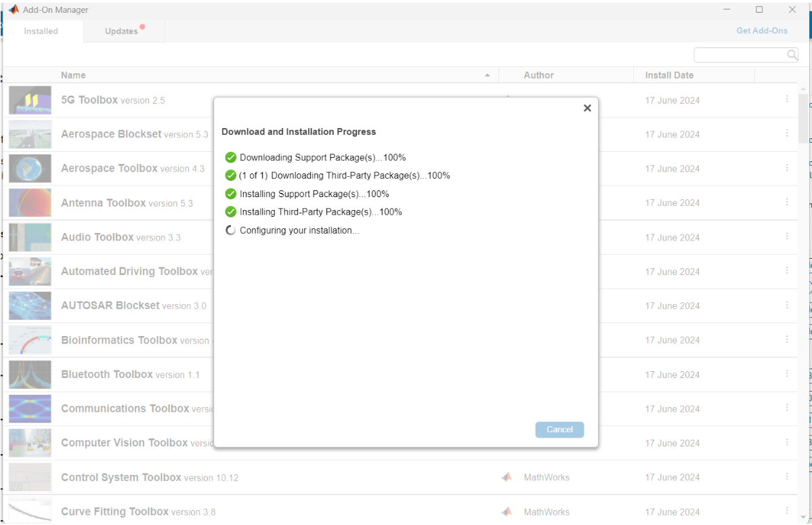
Task: Select Antenna Toolbox version 5.3 entry
Action: (127, 203)
